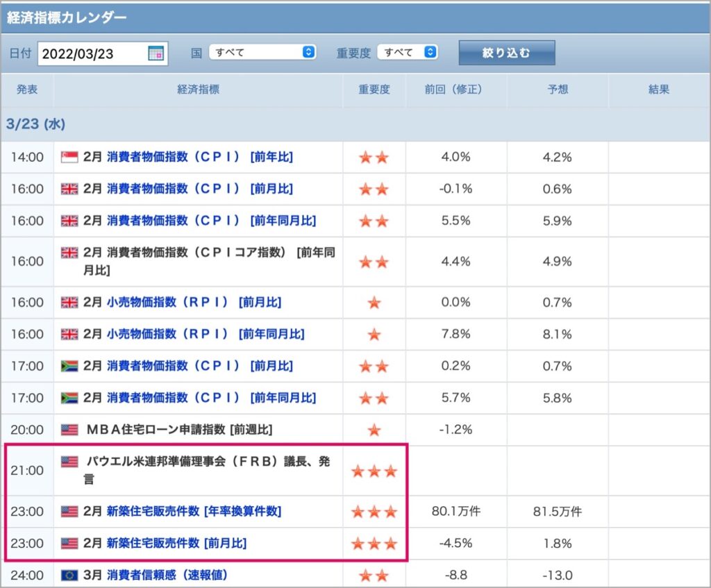Open the 重要度 importance dropdown

pyautogui.click(x=408, y=52)
